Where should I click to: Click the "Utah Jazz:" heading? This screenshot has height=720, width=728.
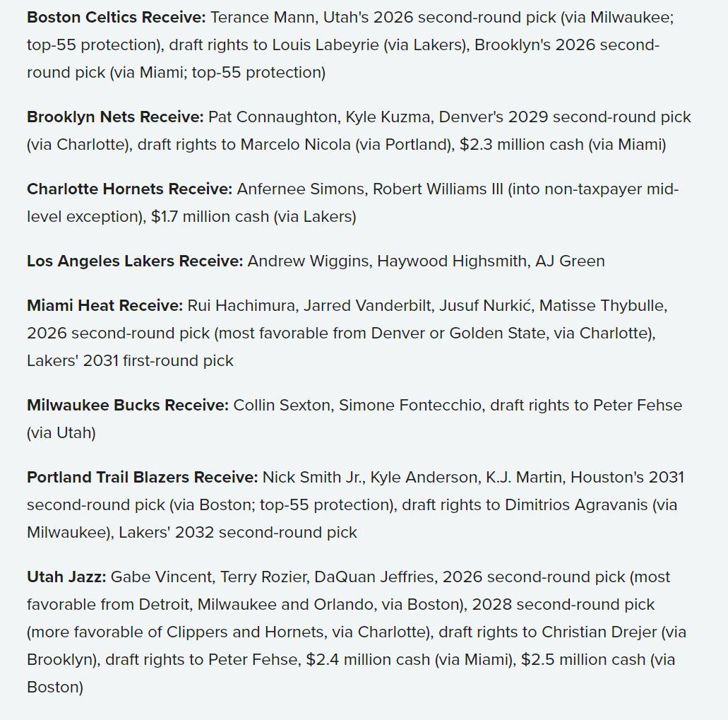coord(66,577)
